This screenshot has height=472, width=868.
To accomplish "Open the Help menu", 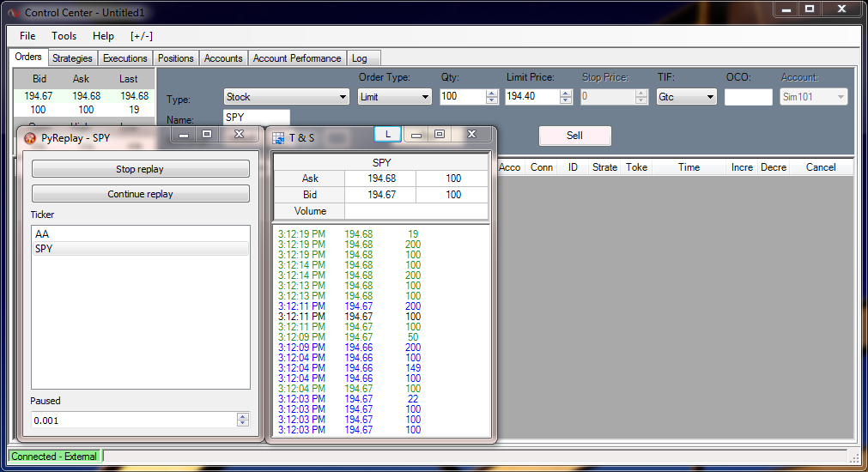I will coord(103,36).
